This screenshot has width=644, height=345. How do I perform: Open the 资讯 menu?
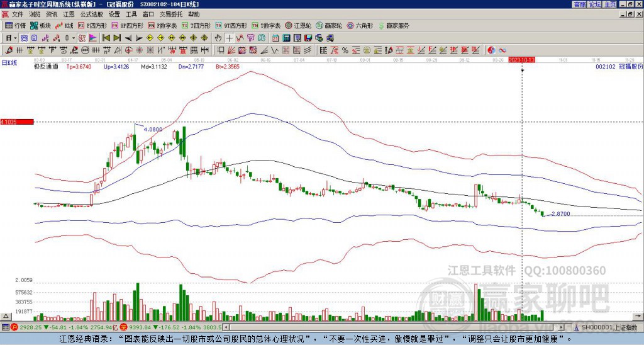(x=52, y=14)
